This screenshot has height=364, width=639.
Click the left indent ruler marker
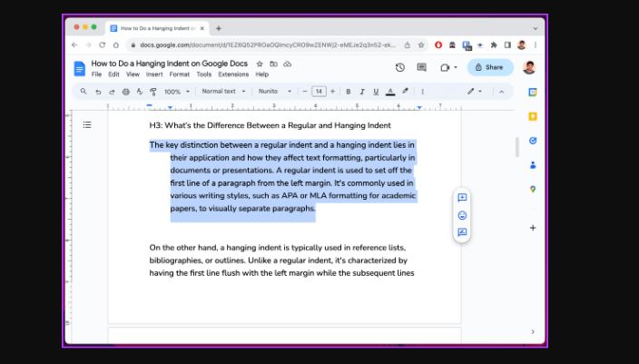tap(170, 108)
